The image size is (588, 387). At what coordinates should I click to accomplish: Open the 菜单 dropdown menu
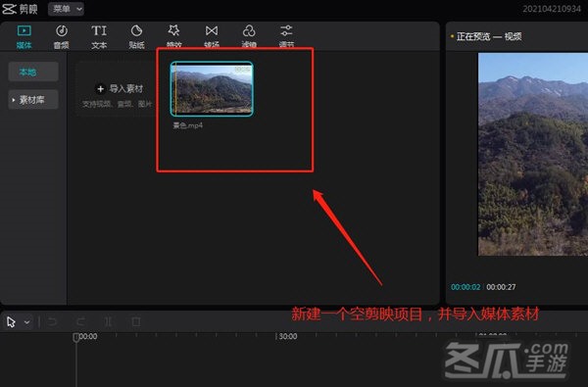[66, 9]
